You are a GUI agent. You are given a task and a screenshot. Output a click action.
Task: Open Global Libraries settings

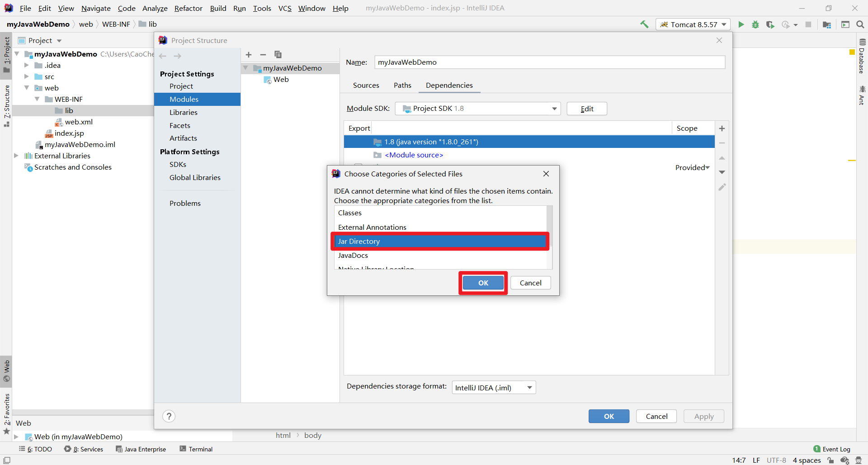(x=195, y=177)
